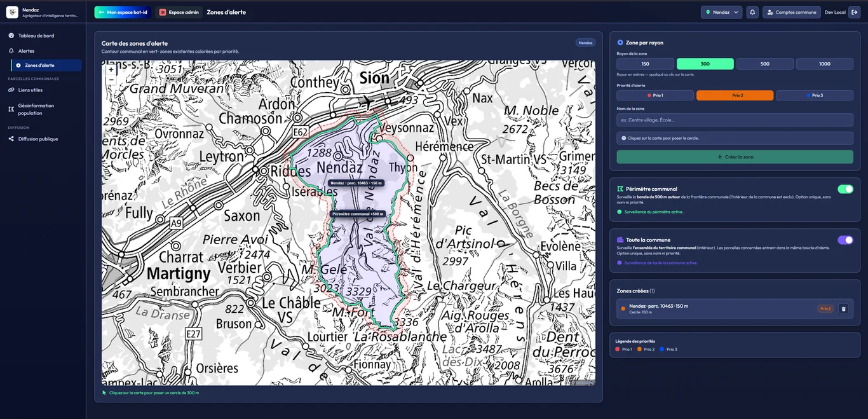Click Prio 2 orange legend swatch
The image size is (868, 419).
pos(640,350)
